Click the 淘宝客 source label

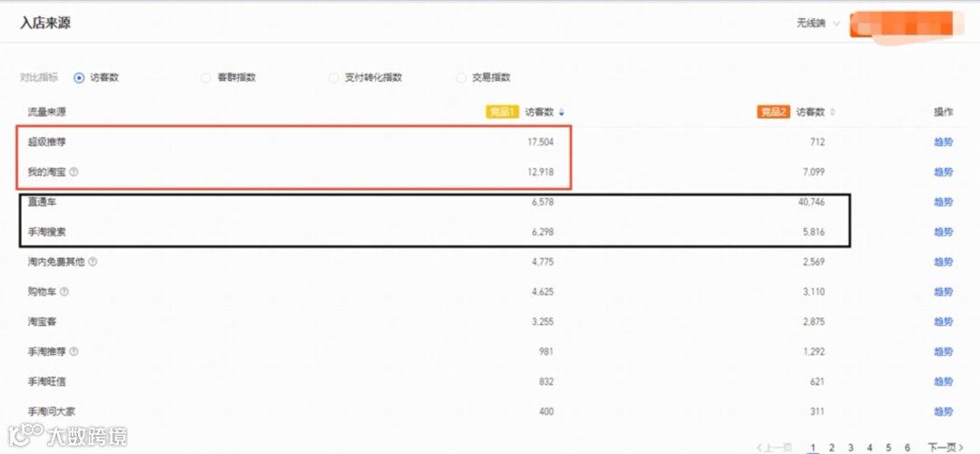click(x=42, y=321)
